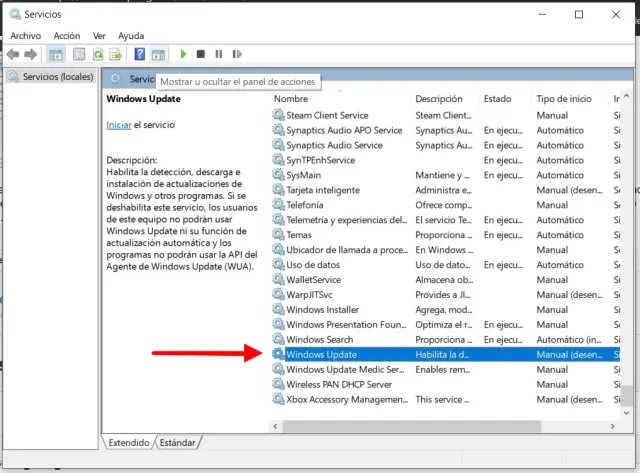Click the vertical scrollbar thumb
Image resolution: width=640 pixels, height=473 pixels.
(x=627, y=395)
